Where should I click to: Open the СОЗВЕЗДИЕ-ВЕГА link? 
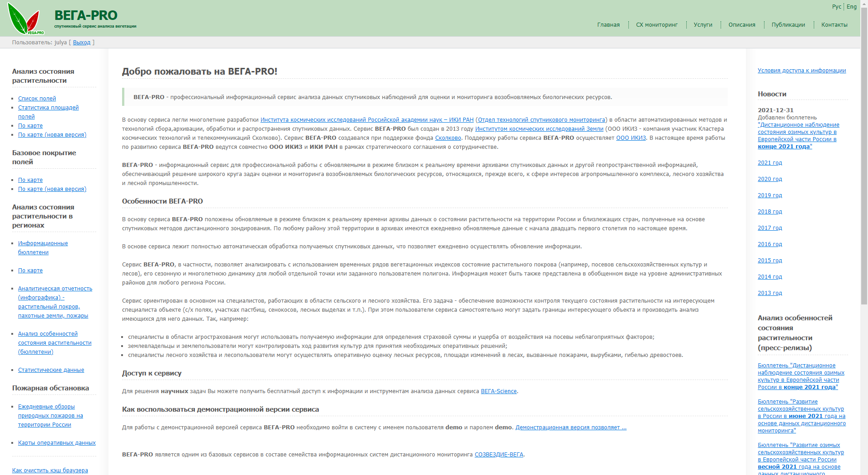point(499,455)
